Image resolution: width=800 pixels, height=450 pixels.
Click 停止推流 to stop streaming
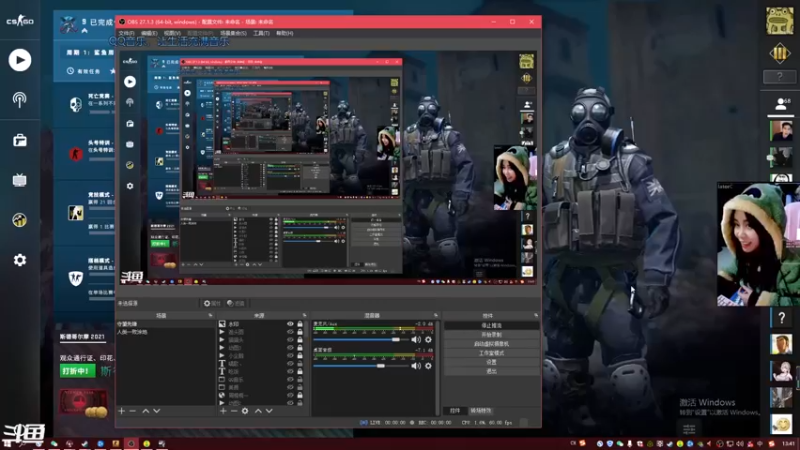[x=491, y=326]
